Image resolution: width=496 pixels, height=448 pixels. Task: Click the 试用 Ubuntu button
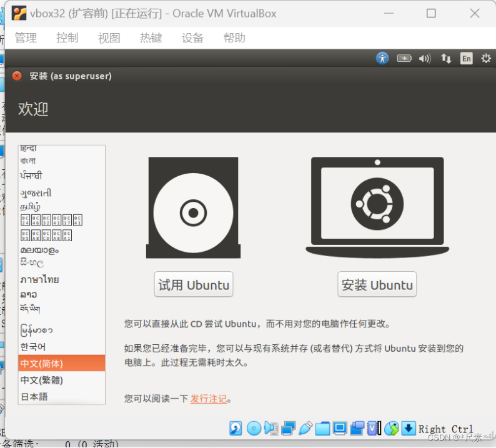(194, 284)
